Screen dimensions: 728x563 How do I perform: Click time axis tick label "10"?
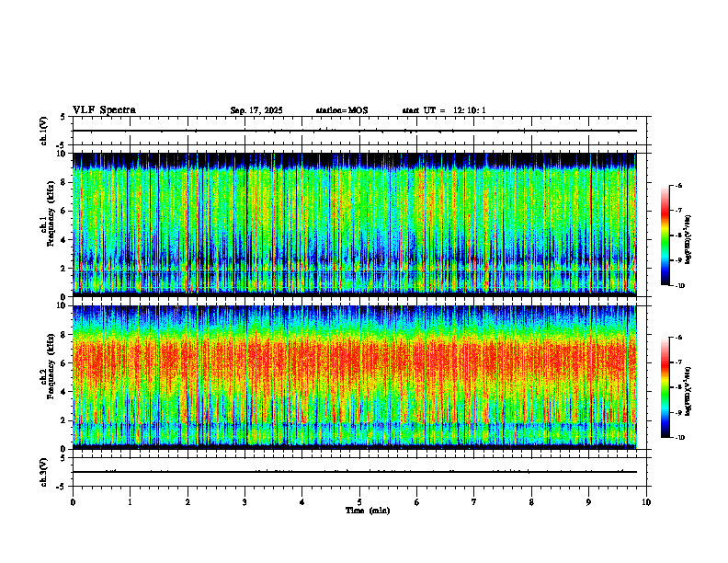click(x=646, y=502)
